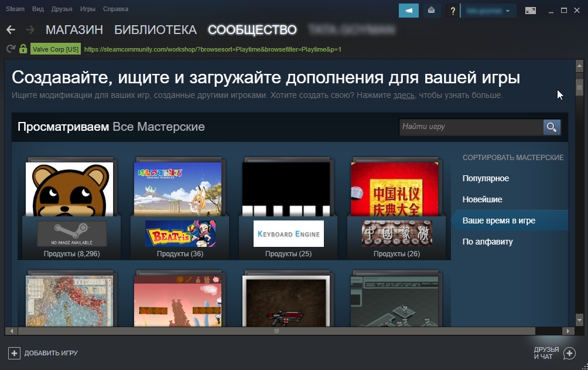
Task: Open the Справка menu
Action: 115,9
